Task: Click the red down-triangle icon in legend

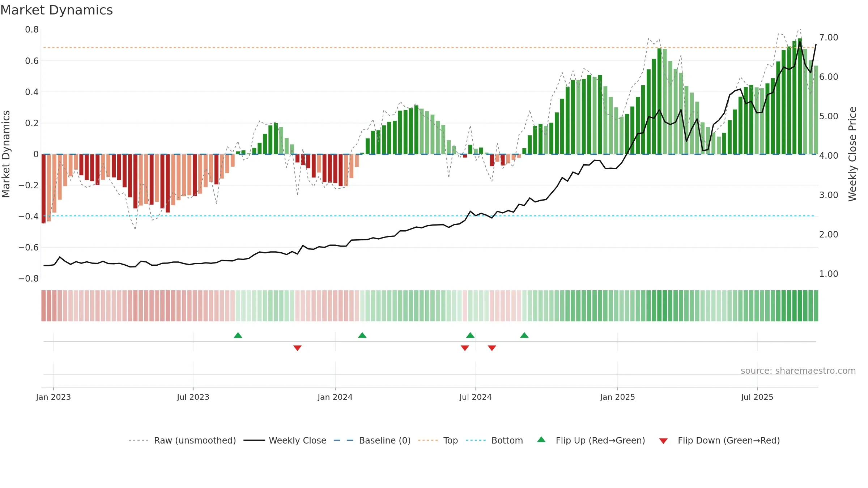Action: (663, 441)
